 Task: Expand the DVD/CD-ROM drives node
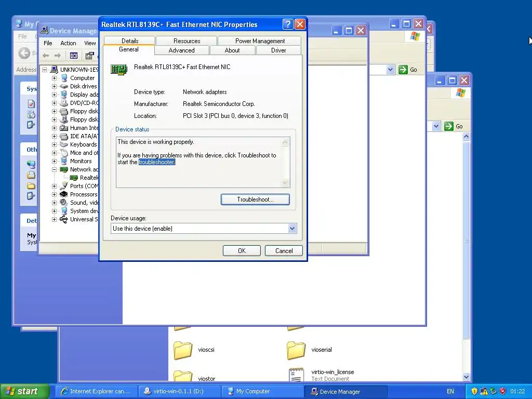pos(54,103)
